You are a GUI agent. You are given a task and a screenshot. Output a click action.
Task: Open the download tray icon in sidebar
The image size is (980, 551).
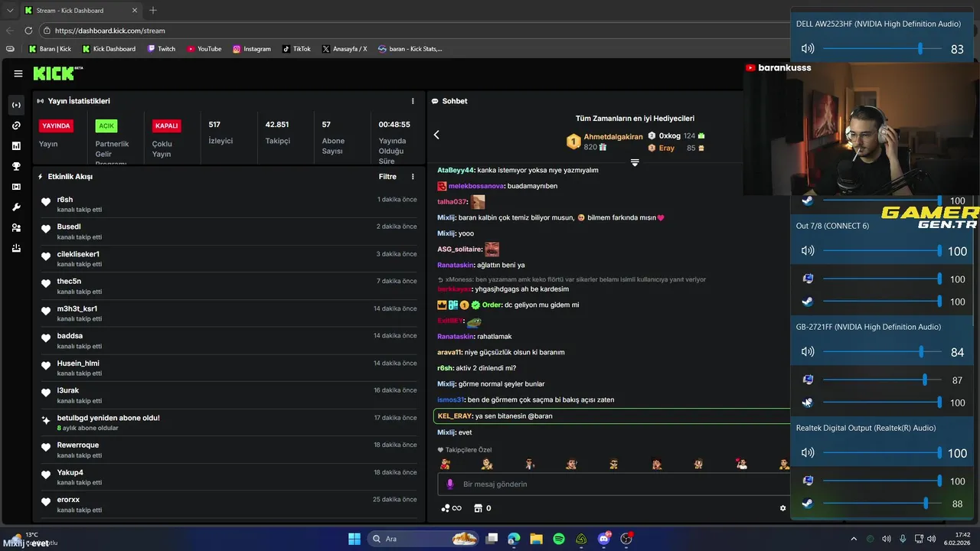tap(16, 248)
